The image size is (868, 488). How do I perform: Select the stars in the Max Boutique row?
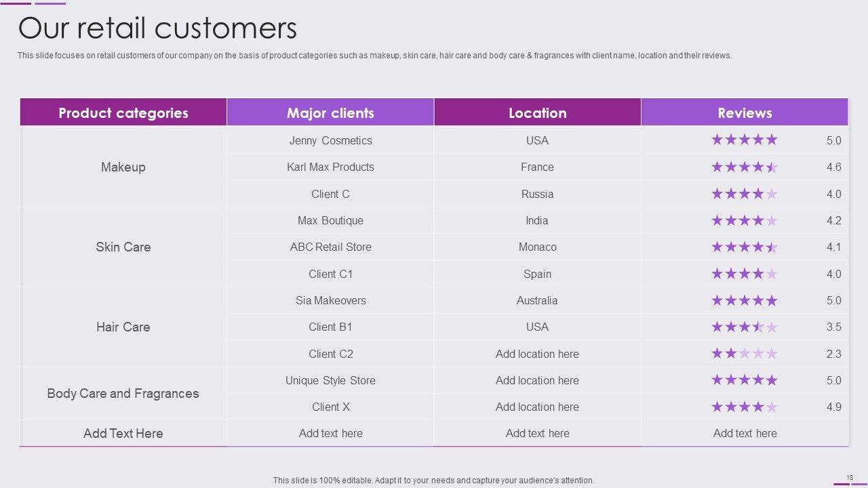(744, 220)
